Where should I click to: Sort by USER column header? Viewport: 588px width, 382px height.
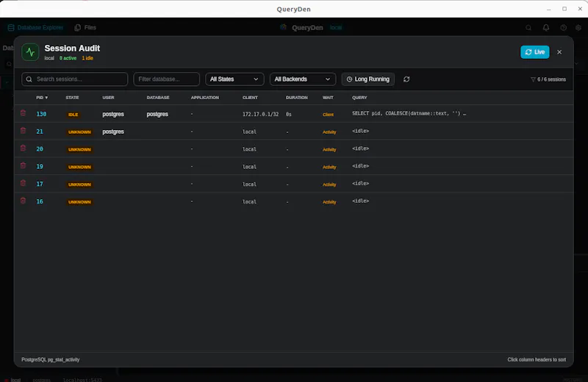(x=108, y=98)
